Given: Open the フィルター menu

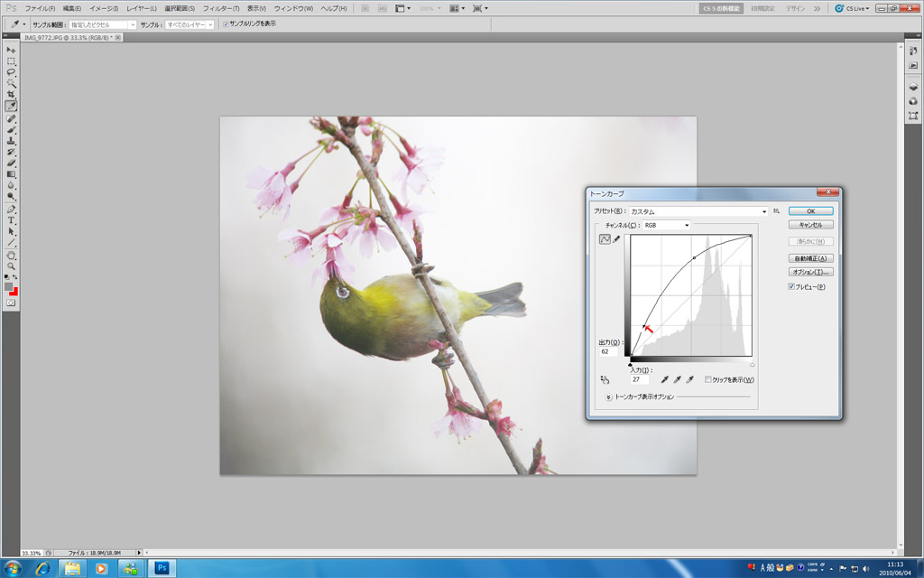Looking at the screenshot, I should coord(221,8).
